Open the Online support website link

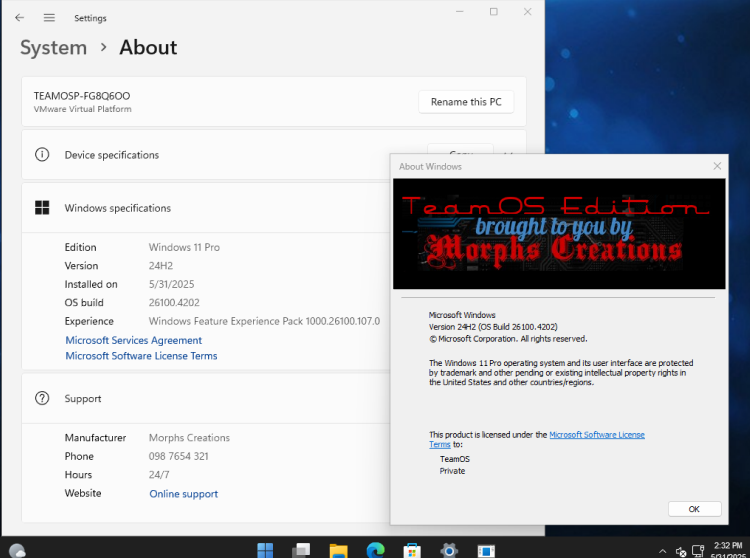coord(183,493)
